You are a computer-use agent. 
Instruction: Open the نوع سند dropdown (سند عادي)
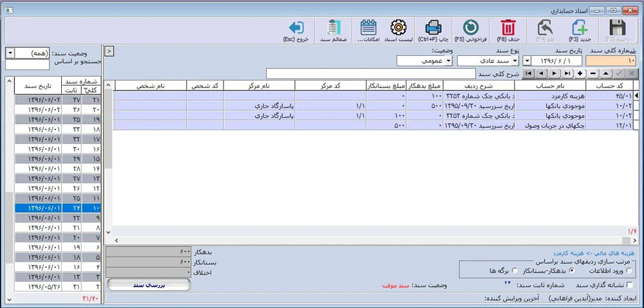tap(488, 60)
